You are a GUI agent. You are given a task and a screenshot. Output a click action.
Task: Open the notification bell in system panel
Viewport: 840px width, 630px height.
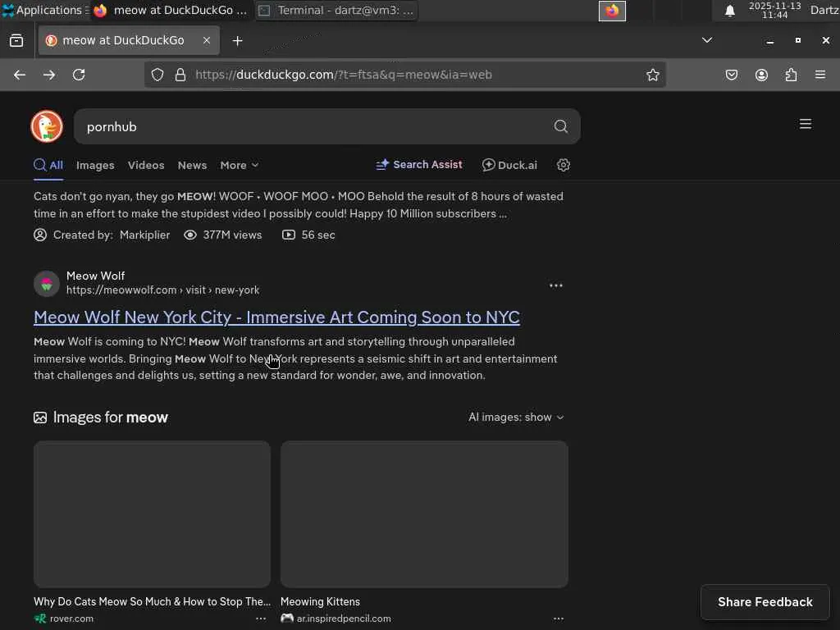pos(729,11)
